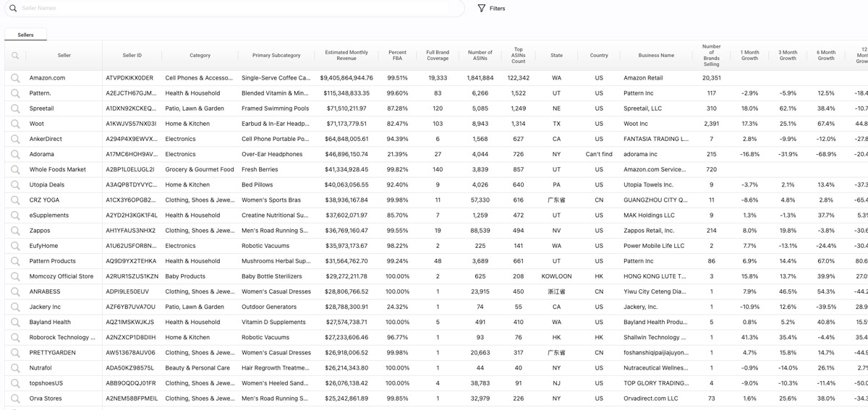Click Grocery & Gourmet Food category cell
Image resolution: width=868 pixels, height=410 pixels.
[200, 169]
